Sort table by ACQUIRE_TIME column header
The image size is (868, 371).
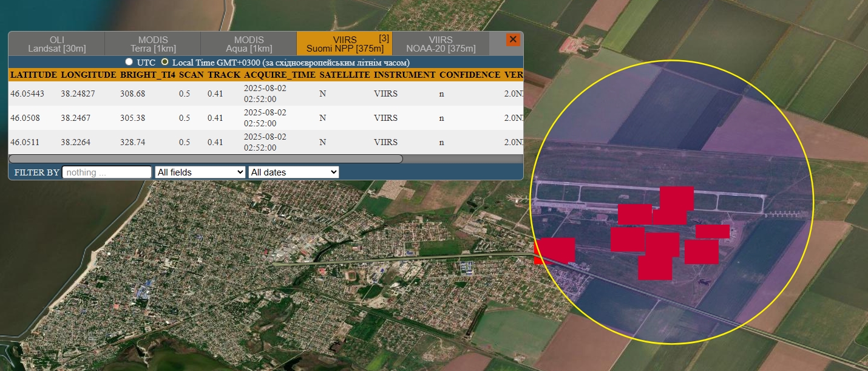click(x=279, y=75)
